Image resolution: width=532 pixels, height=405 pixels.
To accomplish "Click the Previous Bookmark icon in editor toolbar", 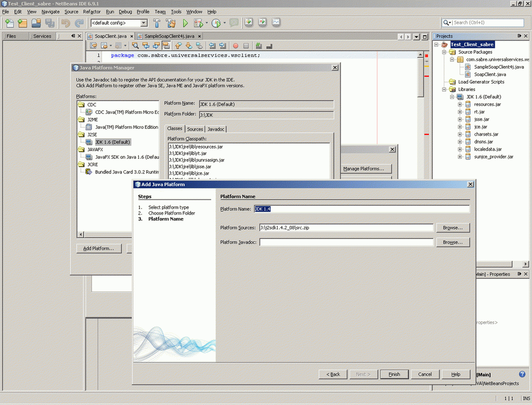I will [178, 45].
